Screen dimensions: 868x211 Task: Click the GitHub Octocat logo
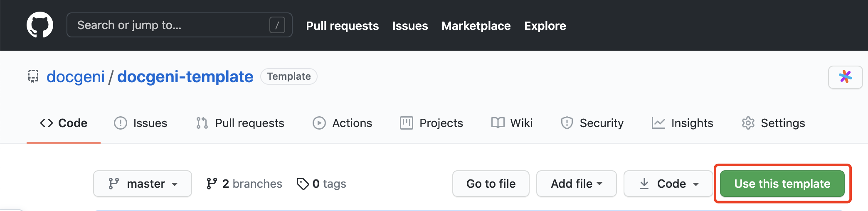click(40, 25)
